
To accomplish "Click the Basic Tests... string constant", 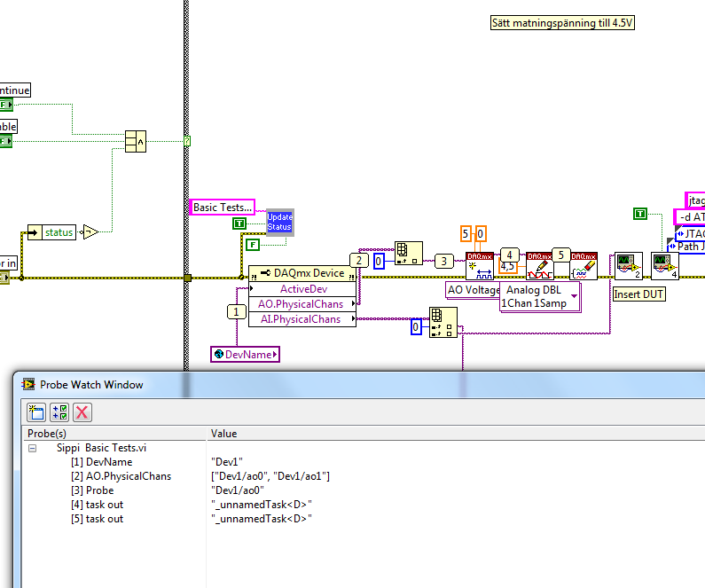I will 223,208.
